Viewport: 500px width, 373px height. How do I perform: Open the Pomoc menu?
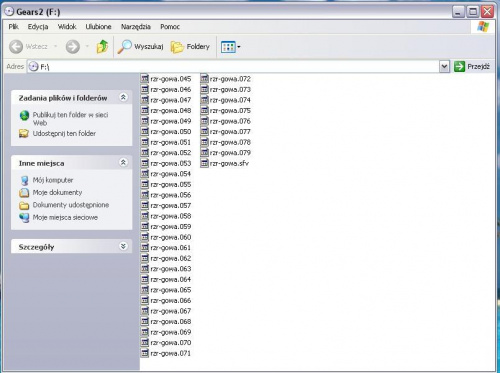170,27
